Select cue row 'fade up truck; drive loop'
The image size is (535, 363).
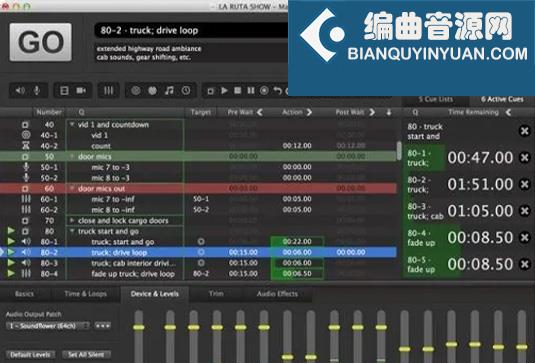(x=198, y=274)
